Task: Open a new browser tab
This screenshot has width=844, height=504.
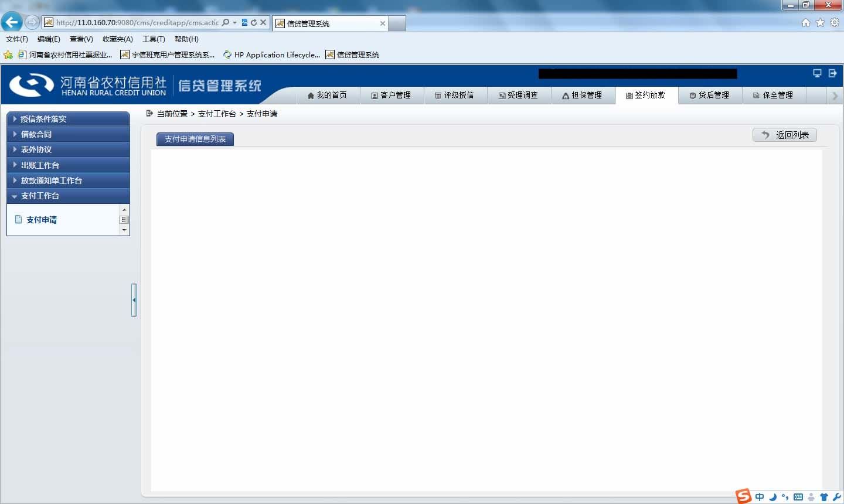Action: coord(397,23)
